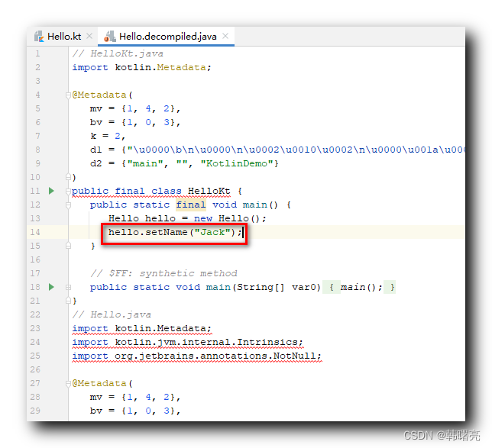Screen dimensions: 492x448
Task: Click the Kotlin file icon on Hello.kt tab
Action: coord(39,37)
